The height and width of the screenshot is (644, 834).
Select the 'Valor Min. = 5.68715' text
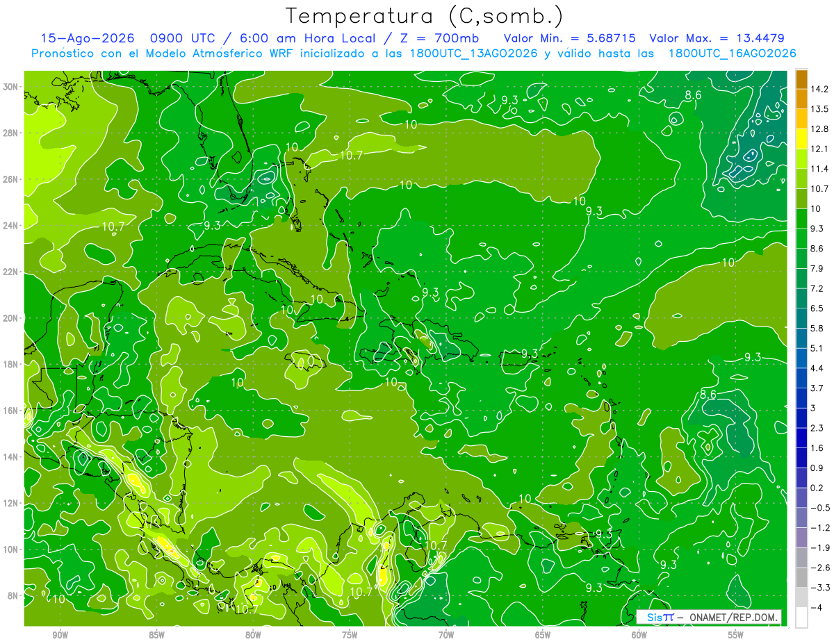point(571,38)
